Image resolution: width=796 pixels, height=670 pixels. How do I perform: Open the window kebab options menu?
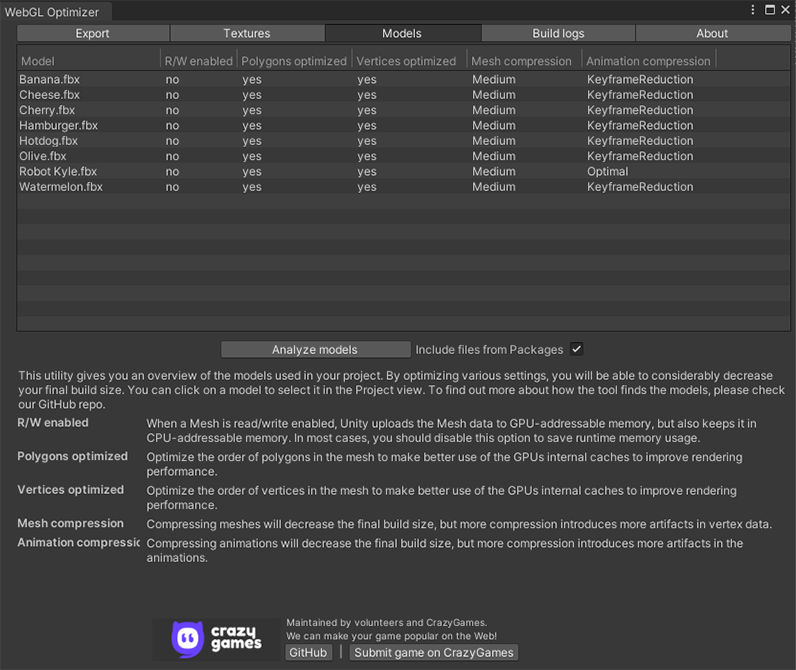click(753, 10)
